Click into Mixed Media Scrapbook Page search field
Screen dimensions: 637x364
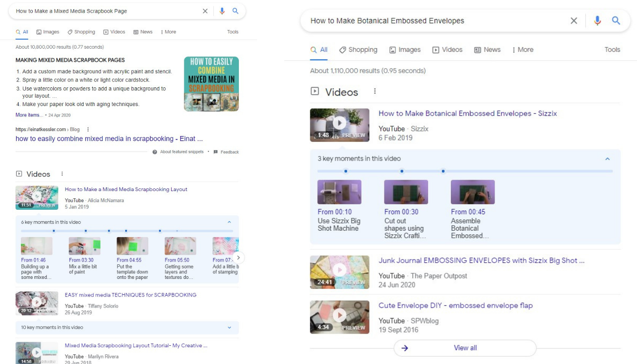pos(107,11)
